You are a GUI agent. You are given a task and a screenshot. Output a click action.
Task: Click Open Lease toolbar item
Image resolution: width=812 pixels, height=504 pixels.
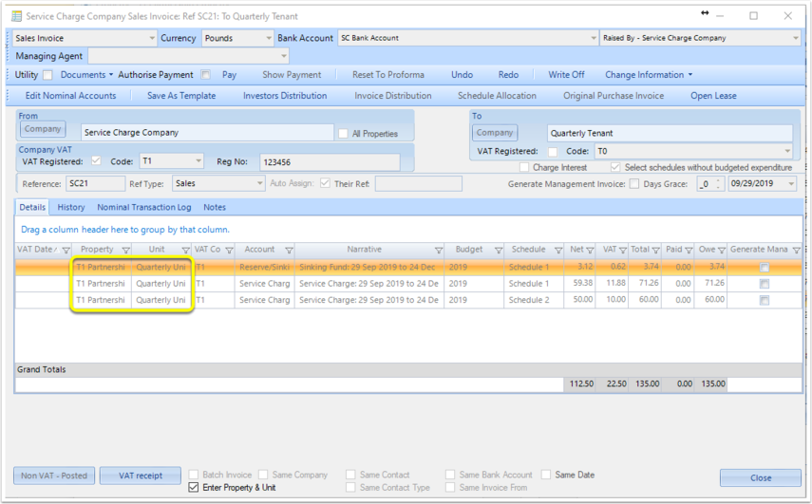pos(713,96)
